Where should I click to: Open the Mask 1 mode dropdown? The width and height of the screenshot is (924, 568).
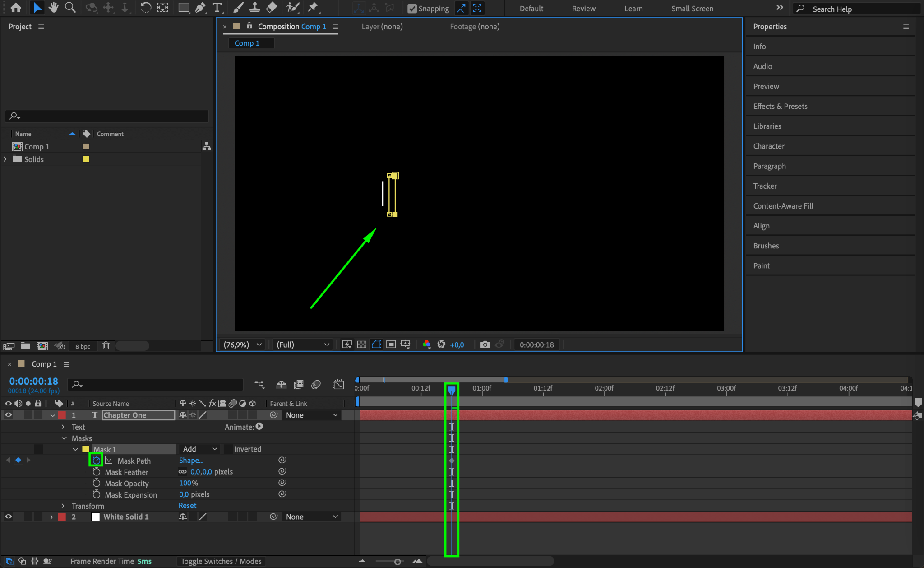pyautogui.click(x=200, y=449)
